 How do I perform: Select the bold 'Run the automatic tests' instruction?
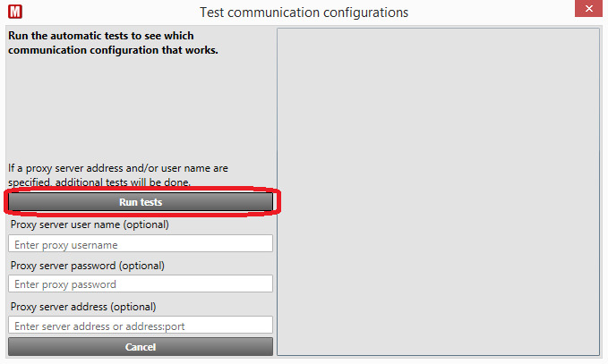(113, 43)
